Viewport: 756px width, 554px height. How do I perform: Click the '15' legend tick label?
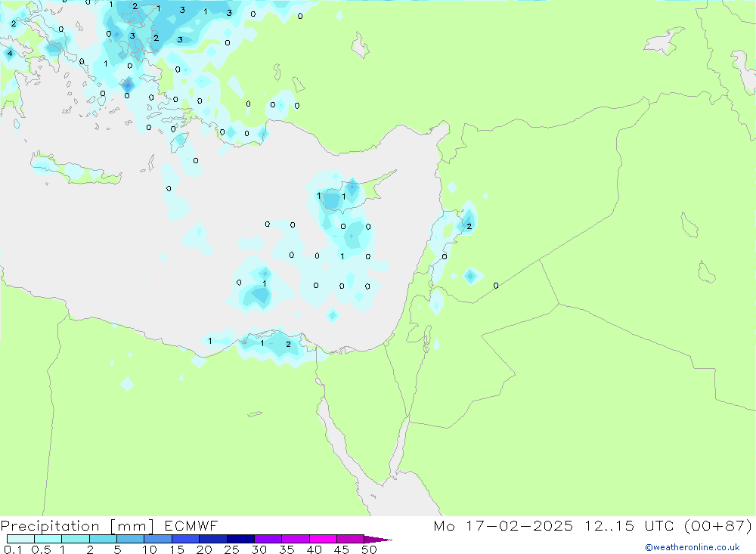tap(177, 549)
